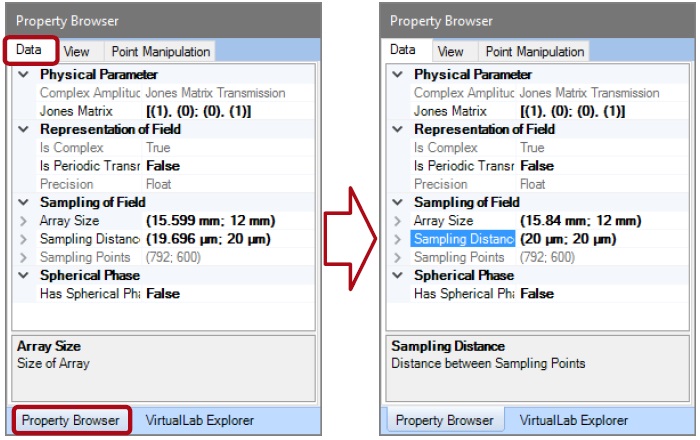The image size is (700, 440).
Task: Collapse Spherical Phase section in left panel
Action: tap(23, 275)
